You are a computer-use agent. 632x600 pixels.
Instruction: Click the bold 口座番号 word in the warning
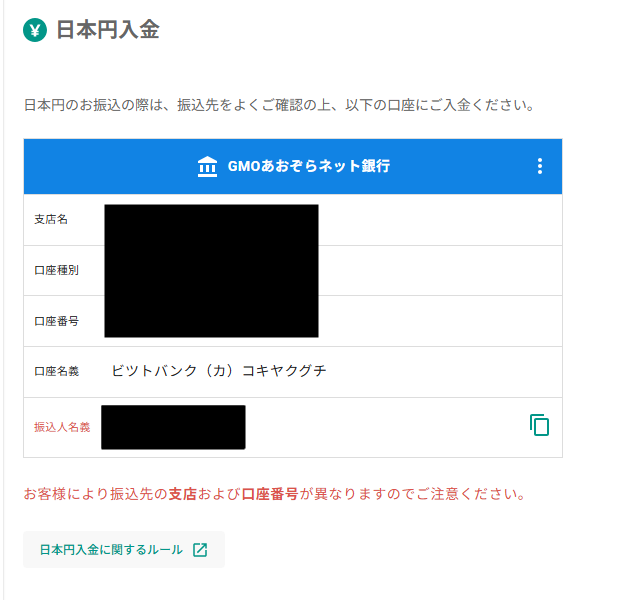coord(270,494)
